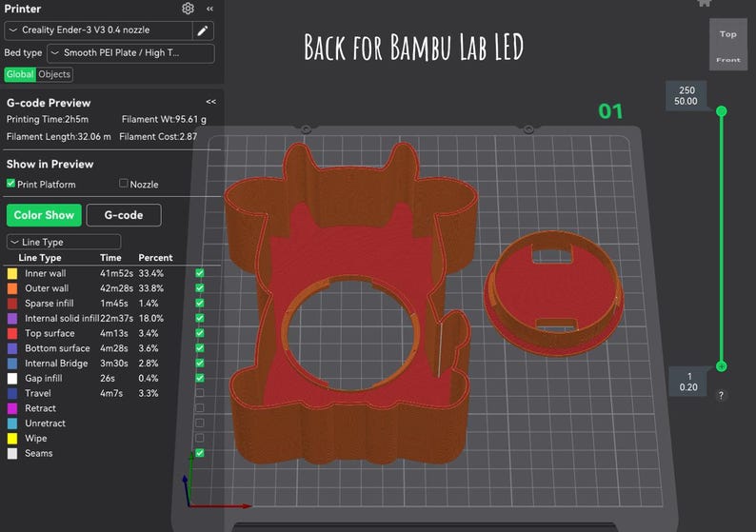The width and height of the screenshot is (756, 532).
Task: Click the Top surface red swatch
Action: [12, 333]
